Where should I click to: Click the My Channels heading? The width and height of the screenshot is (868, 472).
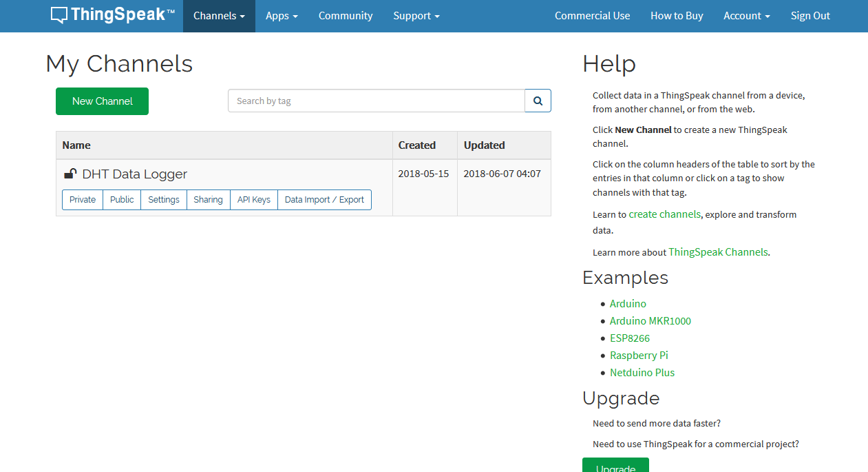click(119, 64)
